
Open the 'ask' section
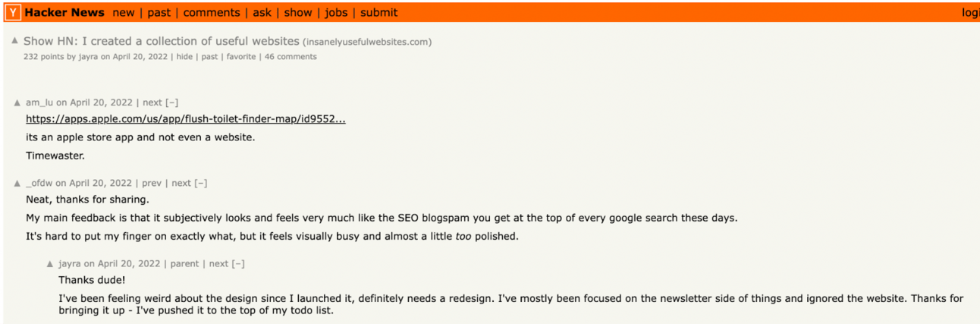(262, 12)
